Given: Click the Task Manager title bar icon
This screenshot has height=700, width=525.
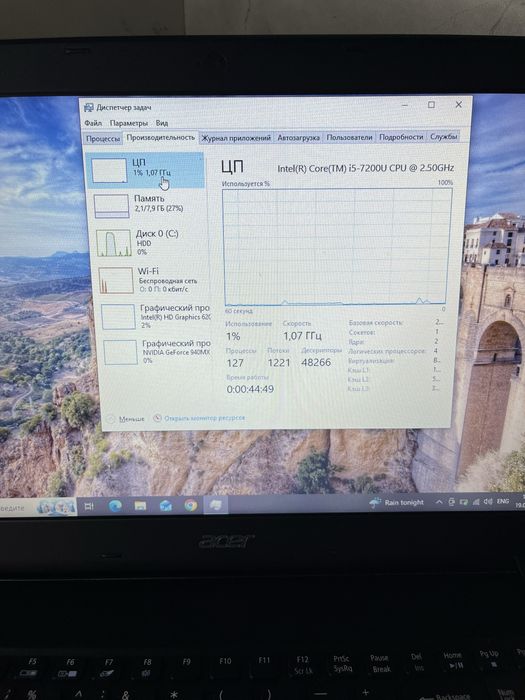Looking at the screenshot, I should 88,108.
